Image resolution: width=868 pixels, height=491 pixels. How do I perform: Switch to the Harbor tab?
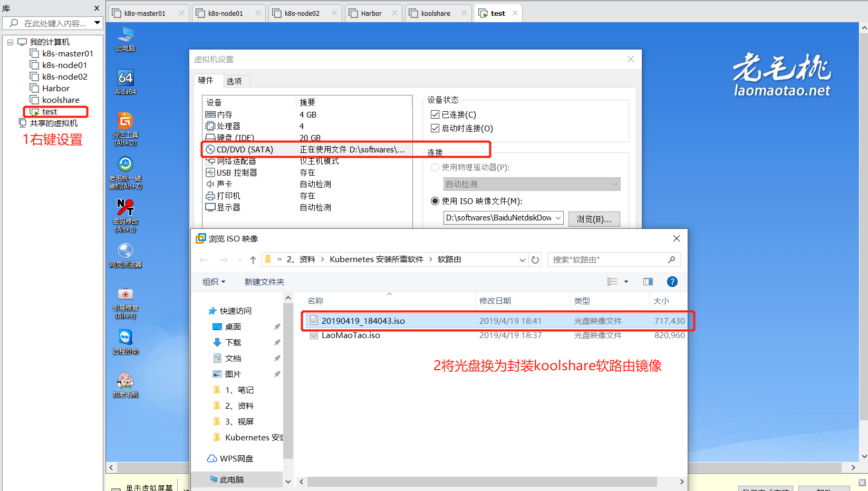click(373, 13)
